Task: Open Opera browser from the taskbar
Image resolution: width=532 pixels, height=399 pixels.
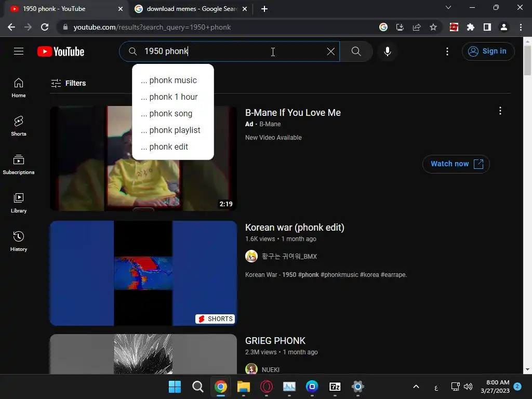Action: pyautogui.click(x=267, y=387)
